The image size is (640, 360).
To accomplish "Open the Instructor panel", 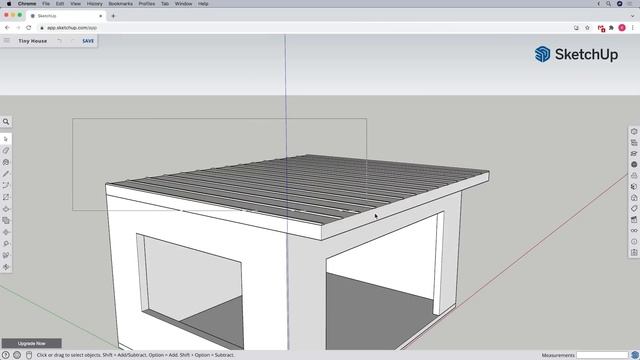I will [x=634, y=153].
